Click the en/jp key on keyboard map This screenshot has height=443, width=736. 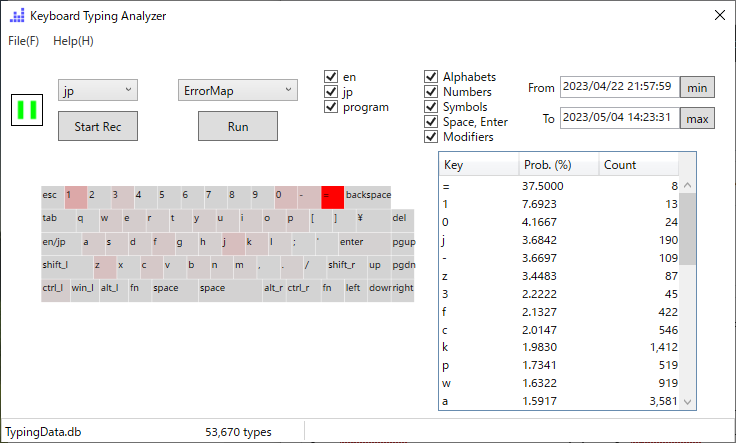click(x=61, y=244)
